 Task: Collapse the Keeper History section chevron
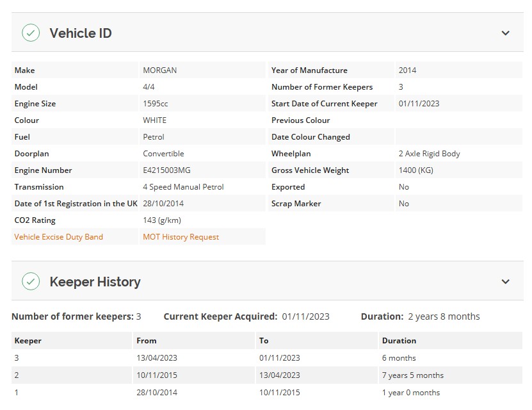[505, 282]
